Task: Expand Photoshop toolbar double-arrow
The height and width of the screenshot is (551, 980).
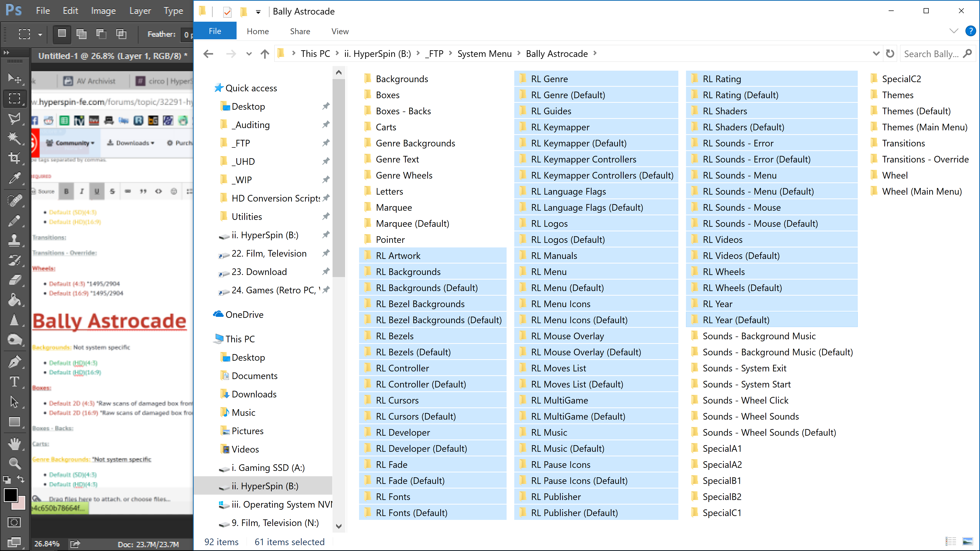Action: 6,53
